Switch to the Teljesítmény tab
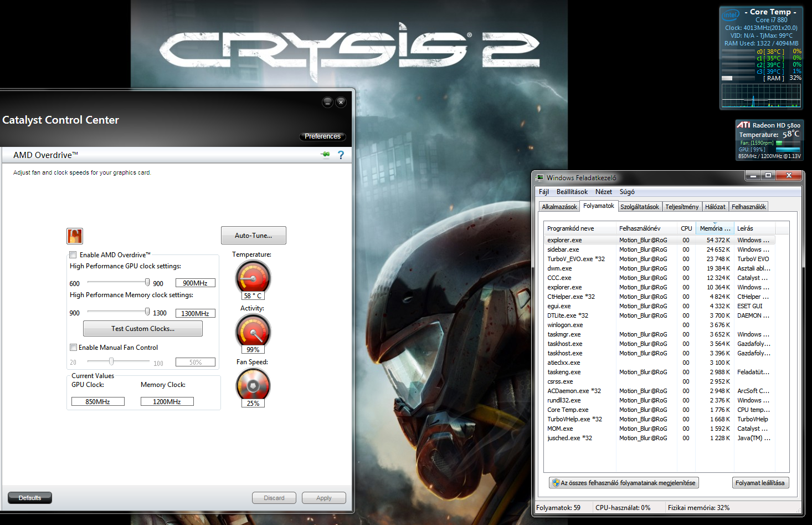The image size is (812, 525). [682, 207]
